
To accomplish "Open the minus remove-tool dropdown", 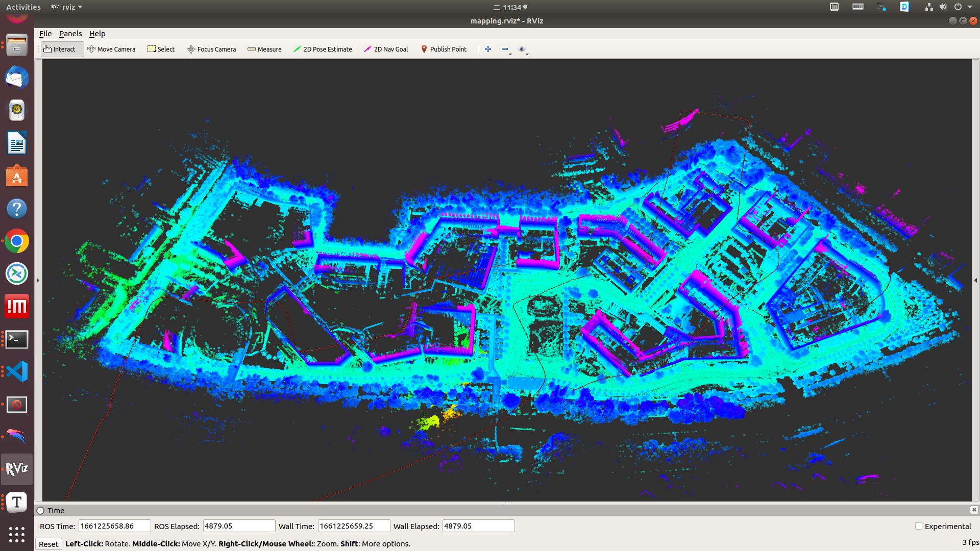I will point(506,49).
